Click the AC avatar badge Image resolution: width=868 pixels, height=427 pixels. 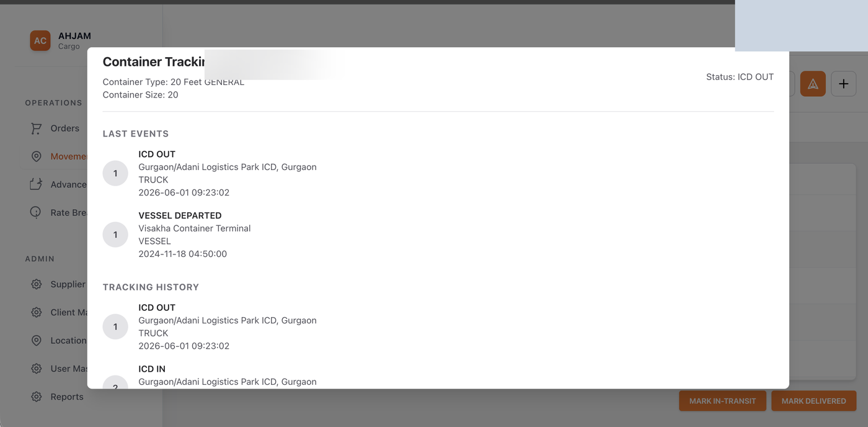[x=40, y=41]
